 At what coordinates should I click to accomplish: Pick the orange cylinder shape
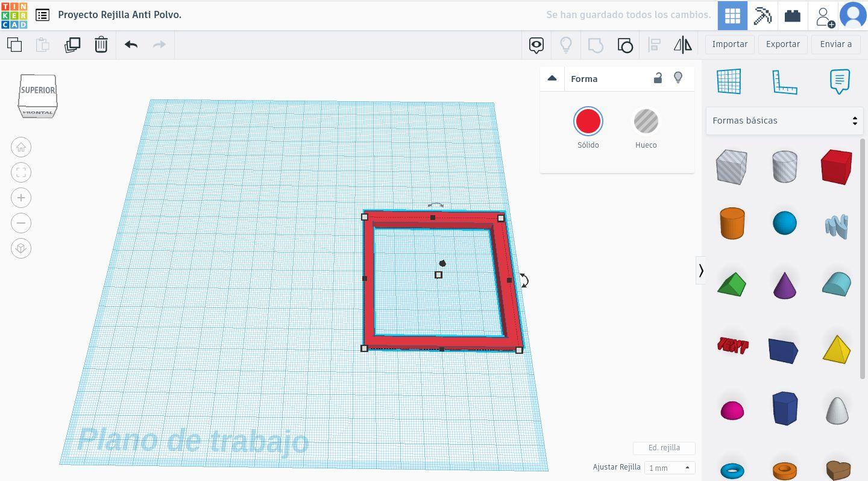(x=732, y=223)
